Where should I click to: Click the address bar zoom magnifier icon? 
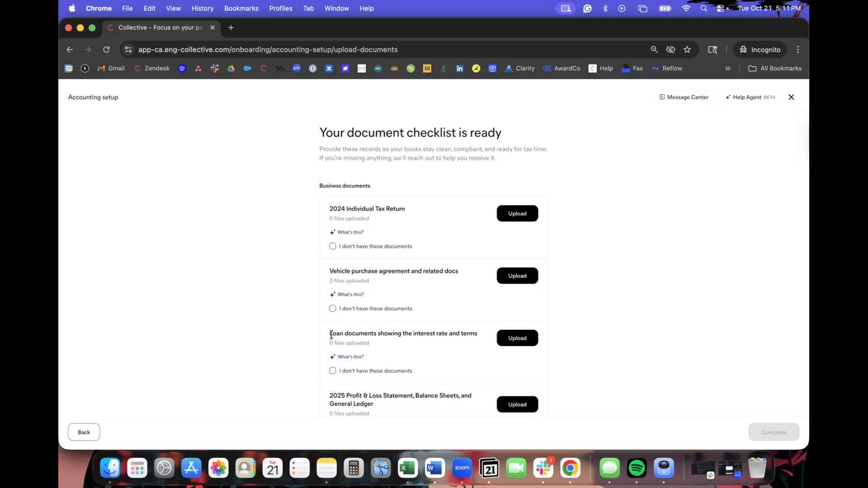pyautogui.click(x=654, y=50)
